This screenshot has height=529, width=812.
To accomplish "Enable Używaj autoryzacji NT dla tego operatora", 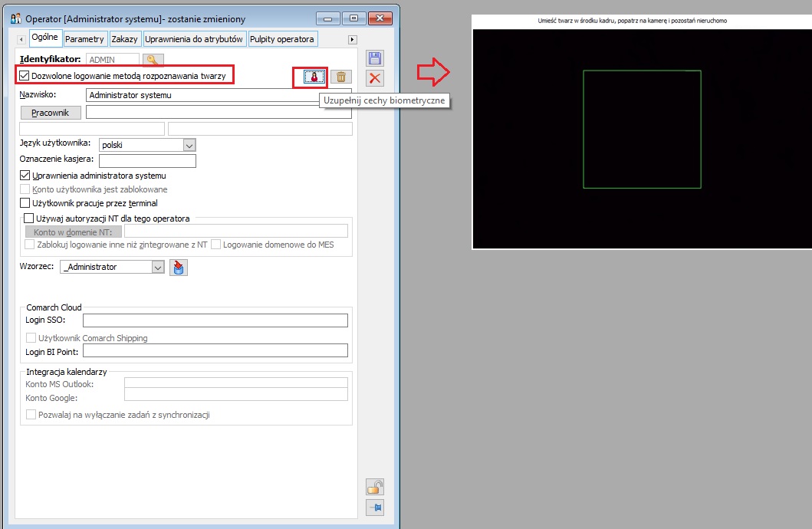I will click(x=29, y=219).
